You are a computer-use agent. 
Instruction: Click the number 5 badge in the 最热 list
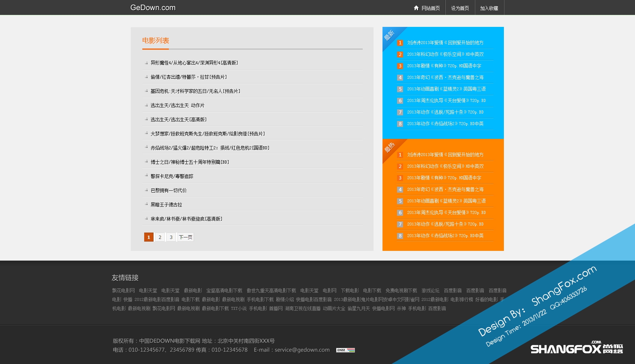tap(400, 201)
